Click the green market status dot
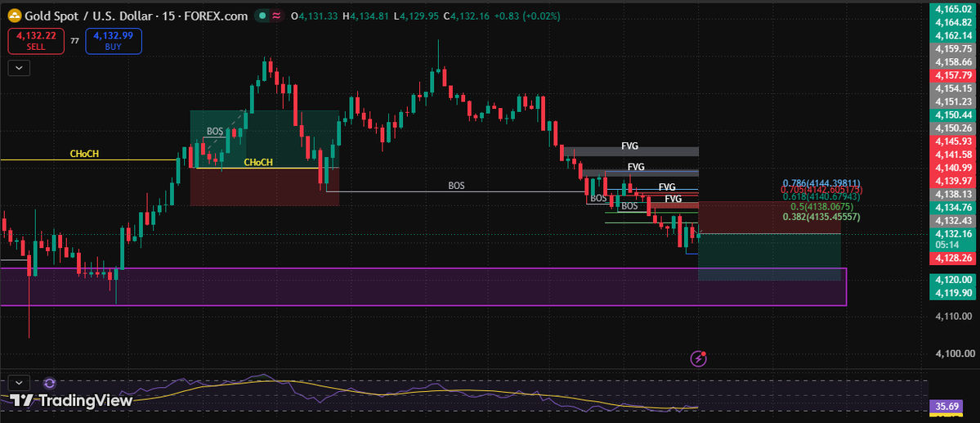The height and width of the screenshot is (423, 980). (x=264, y=16)
